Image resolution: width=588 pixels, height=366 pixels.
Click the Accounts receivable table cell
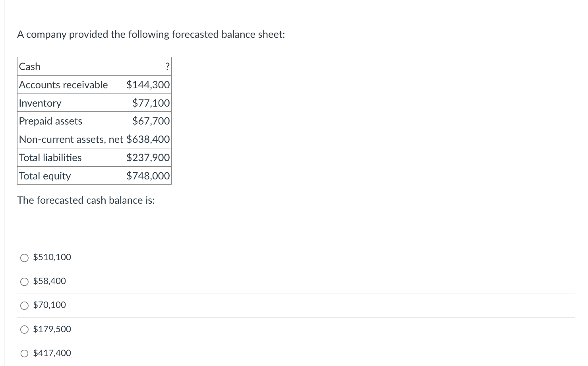click(71, 85)
